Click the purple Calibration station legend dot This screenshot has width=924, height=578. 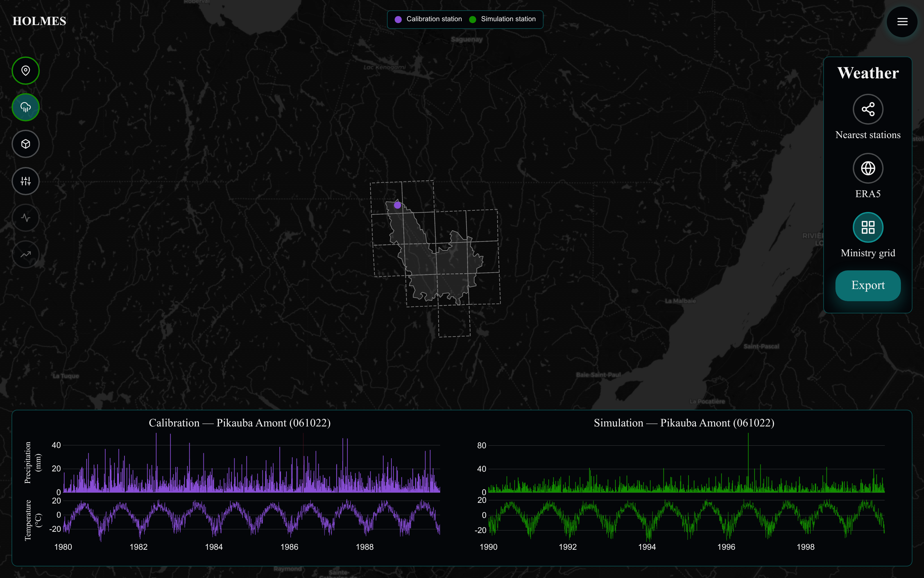coord(398,20)
